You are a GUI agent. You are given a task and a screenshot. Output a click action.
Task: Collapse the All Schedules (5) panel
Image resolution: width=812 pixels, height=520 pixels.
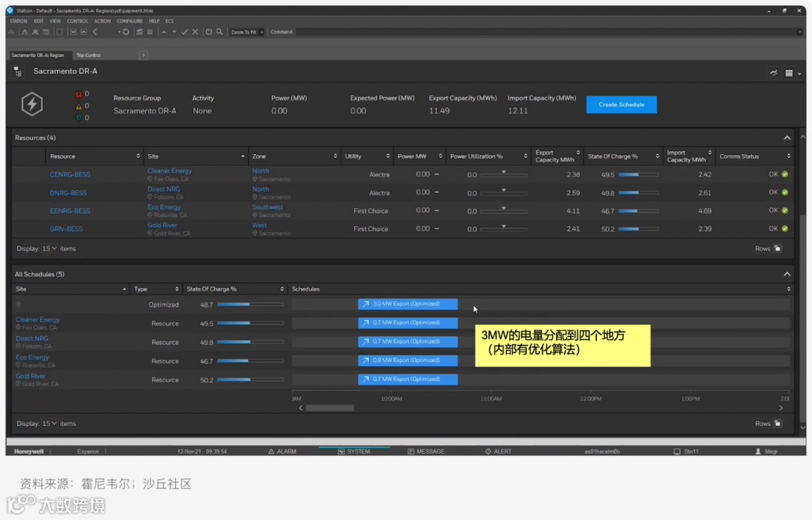tap(786, 274)
